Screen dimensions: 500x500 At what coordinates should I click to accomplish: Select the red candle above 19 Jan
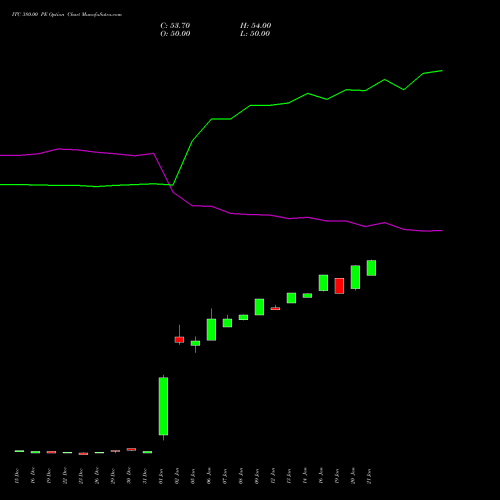(x=339, y=286)
